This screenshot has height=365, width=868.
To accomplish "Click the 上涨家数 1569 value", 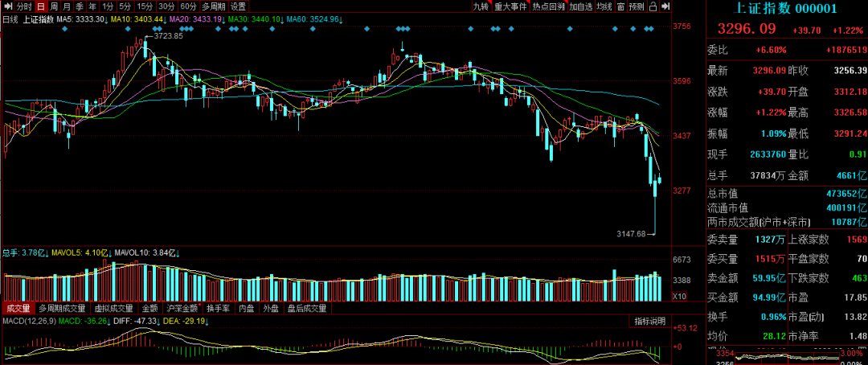I will 856,240.
